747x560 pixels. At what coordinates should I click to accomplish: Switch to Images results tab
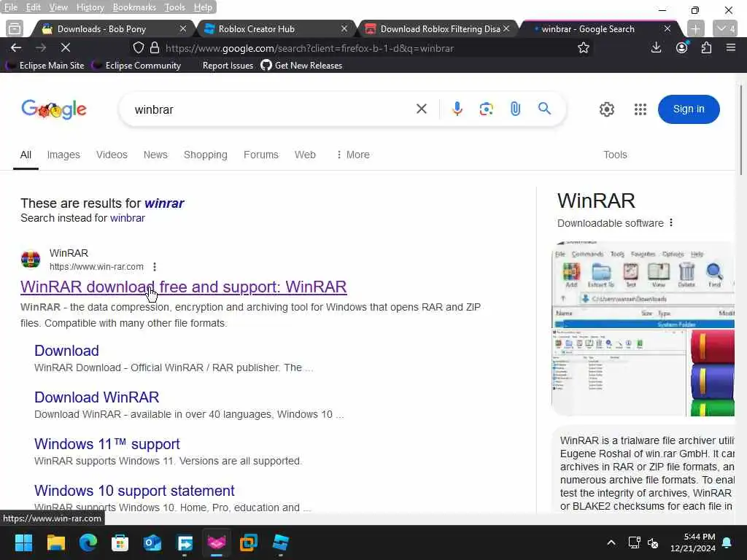tap(63, 155)
